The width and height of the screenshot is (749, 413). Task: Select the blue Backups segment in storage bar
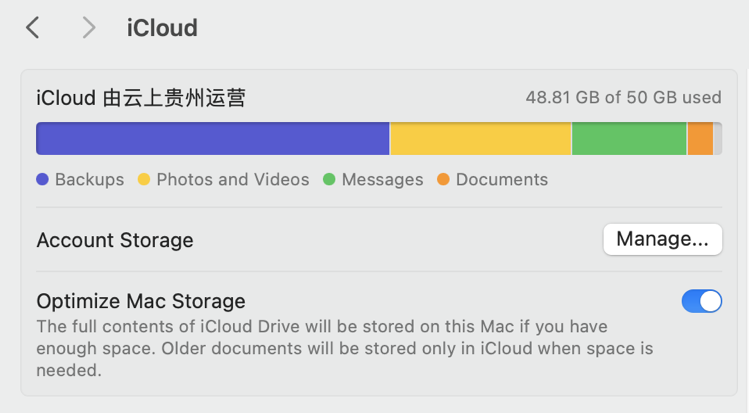[x=212, y=139]
